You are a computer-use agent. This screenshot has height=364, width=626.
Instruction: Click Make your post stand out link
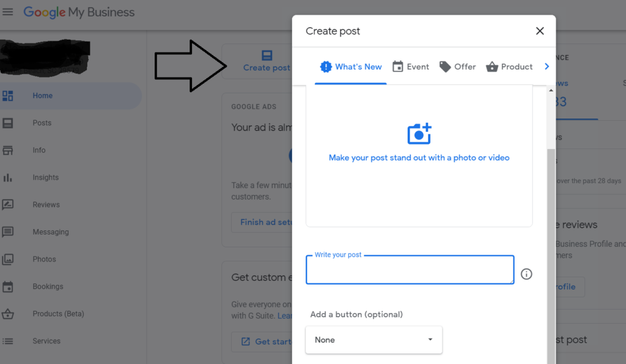click(x=419, y=158)
